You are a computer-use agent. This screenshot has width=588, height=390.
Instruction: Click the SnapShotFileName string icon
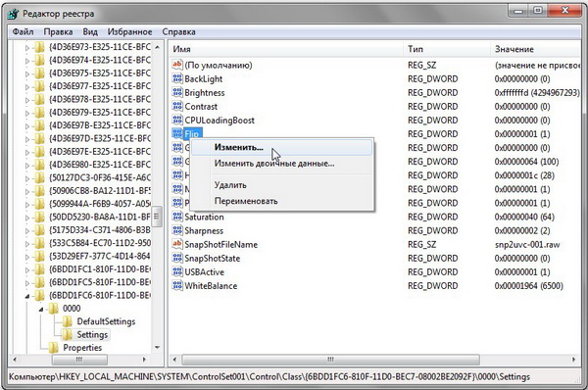click(x=177, y=245)
